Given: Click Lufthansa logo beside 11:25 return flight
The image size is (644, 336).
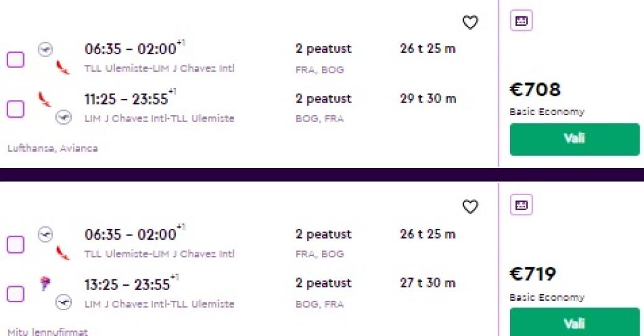Looking at the screenshot, I should point(63,117).
